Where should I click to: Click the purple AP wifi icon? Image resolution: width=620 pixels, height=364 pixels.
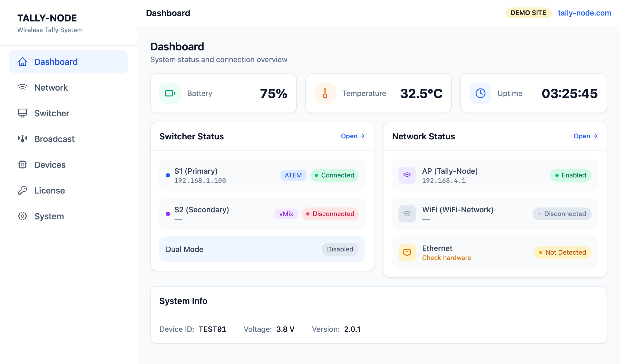[x=407, y=175]
